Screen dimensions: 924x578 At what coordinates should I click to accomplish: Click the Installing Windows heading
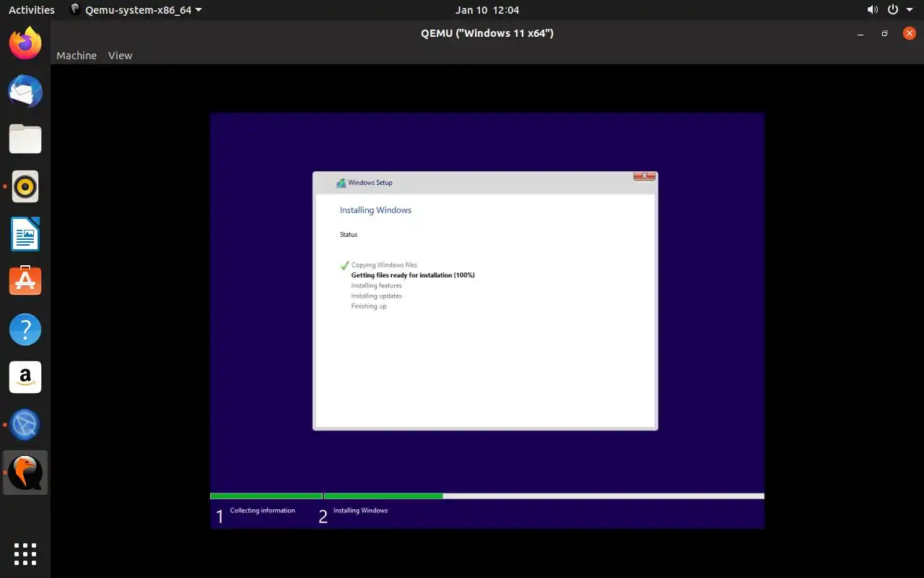click(375, 210)
